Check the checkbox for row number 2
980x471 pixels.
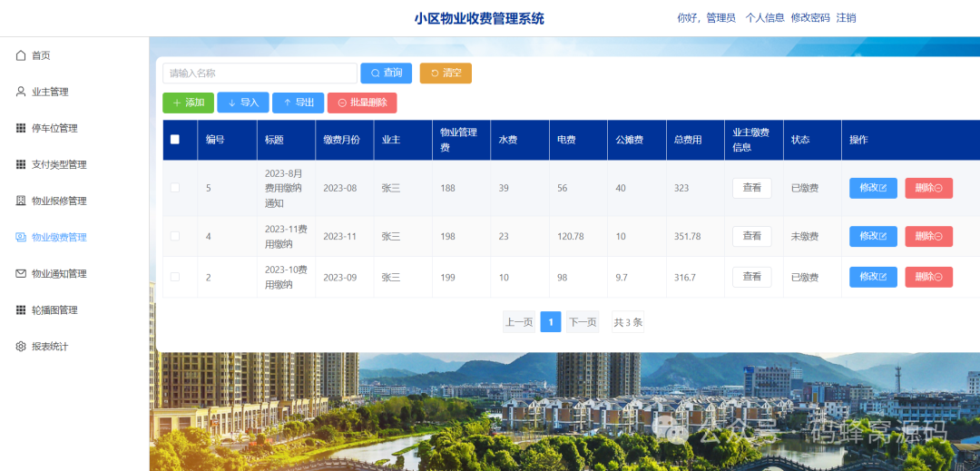pyautogui.click(x=175, y=277)
